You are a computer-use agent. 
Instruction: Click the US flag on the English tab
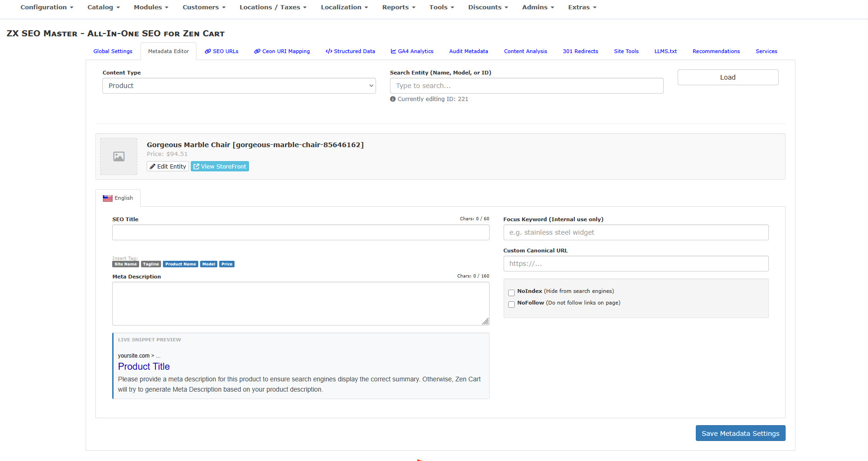point(108,198)
